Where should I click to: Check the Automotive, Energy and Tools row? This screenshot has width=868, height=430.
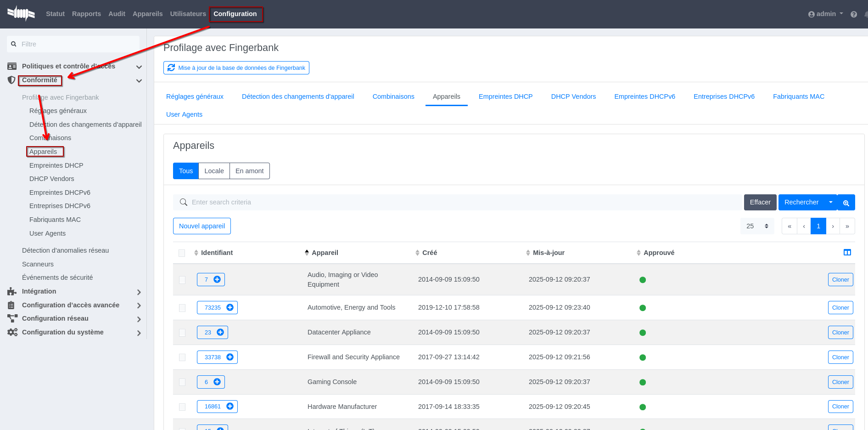click(x=182, y=308)
